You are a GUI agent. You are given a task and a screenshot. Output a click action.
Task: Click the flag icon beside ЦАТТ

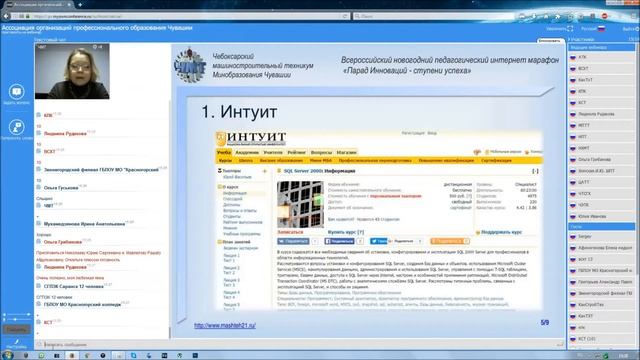573,182
